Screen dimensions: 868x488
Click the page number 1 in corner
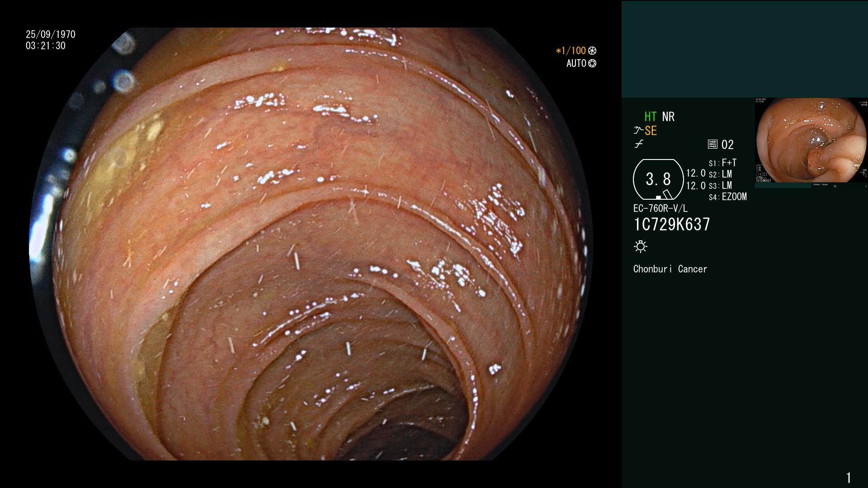pos(849,477)
